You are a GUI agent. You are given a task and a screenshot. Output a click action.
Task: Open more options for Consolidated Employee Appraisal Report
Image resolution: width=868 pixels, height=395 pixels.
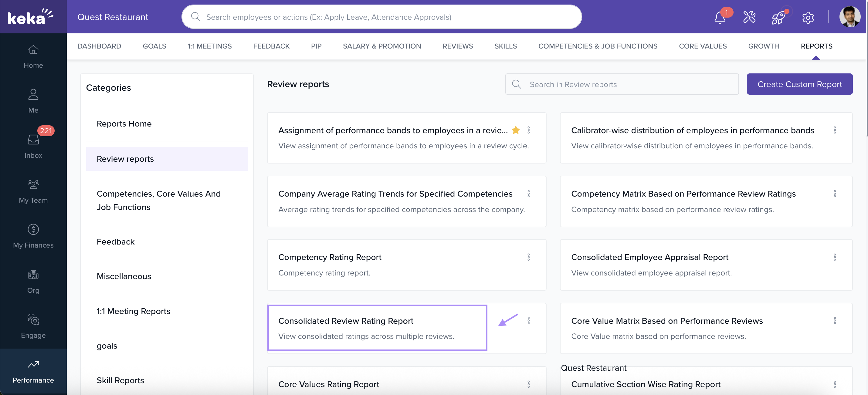coord(834,257)
